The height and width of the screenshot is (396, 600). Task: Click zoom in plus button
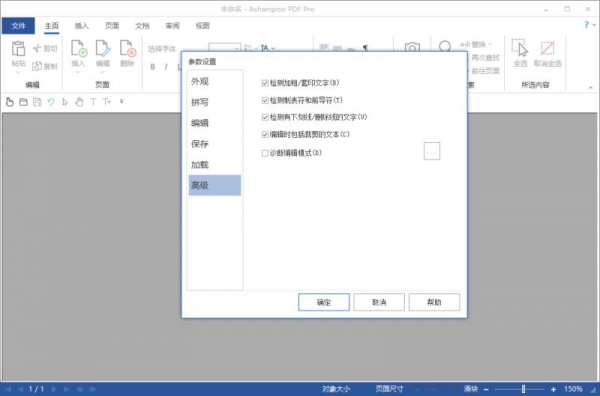[x=553, y=389]
